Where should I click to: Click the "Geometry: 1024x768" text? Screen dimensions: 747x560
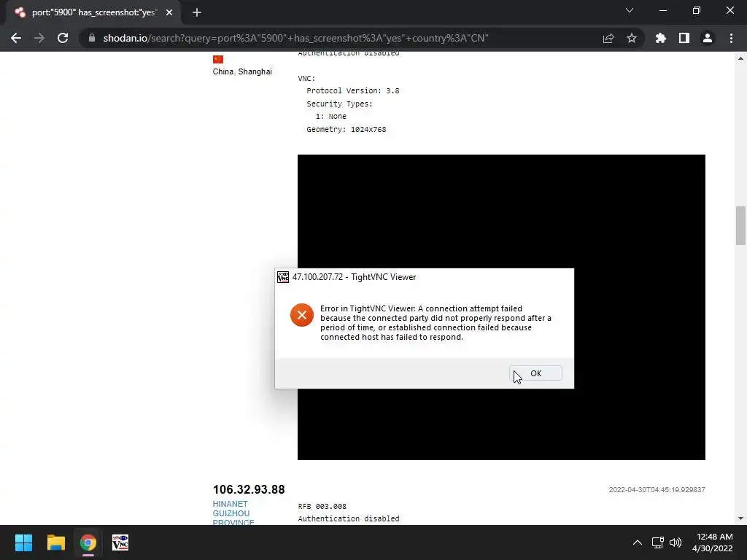347,129
